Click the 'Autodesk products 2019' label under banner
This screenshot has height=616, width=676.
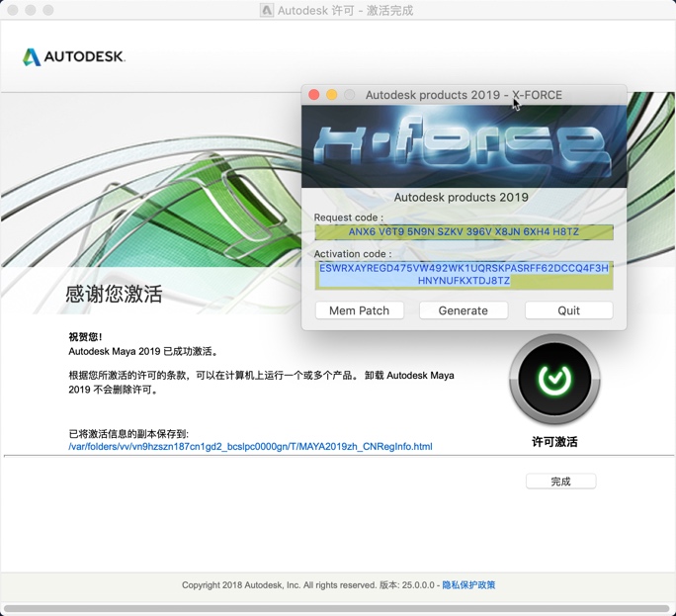tap(461, 197)
